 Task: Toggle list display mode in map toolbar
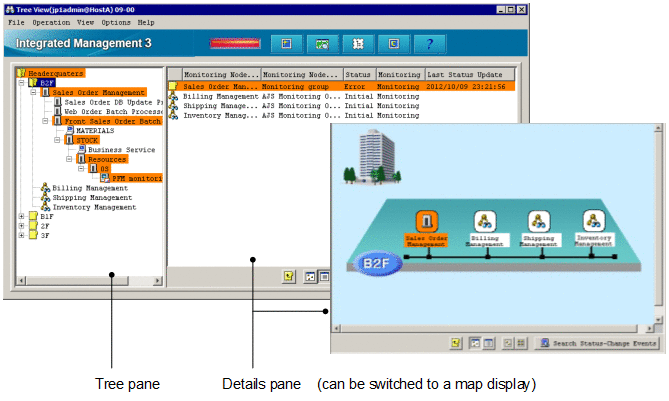489,343
